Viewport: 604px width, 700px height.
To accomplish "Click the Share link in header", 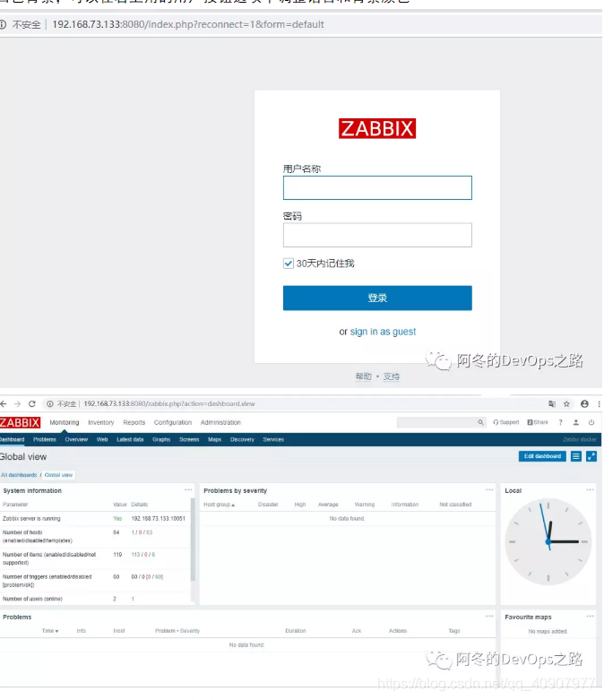I will tap(538, 422).
